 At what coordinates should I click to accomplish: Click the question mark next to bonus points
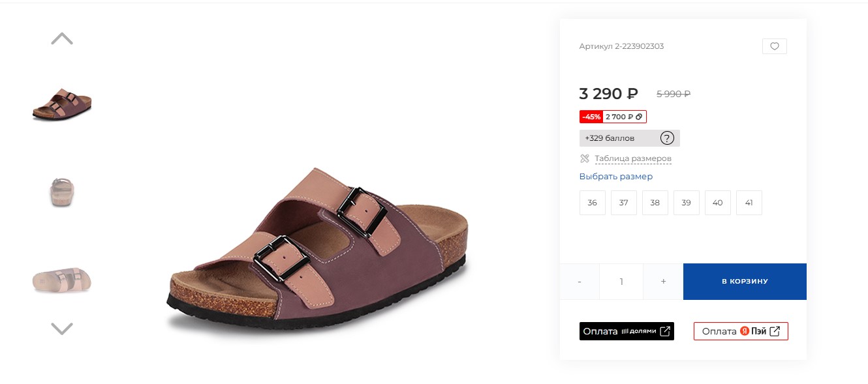666,138
